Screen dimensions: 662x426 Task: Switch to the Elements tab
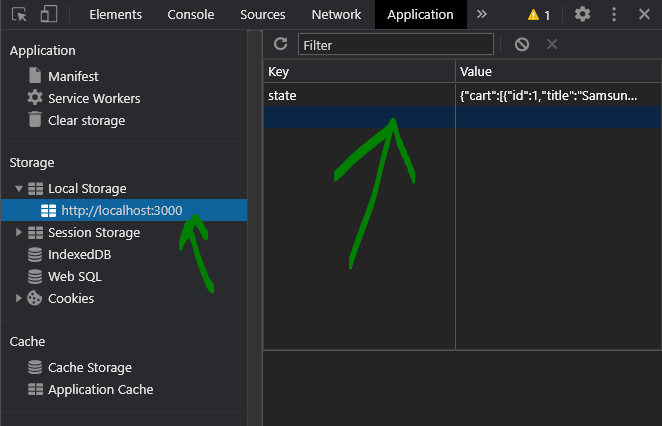[x=115, y=15]
